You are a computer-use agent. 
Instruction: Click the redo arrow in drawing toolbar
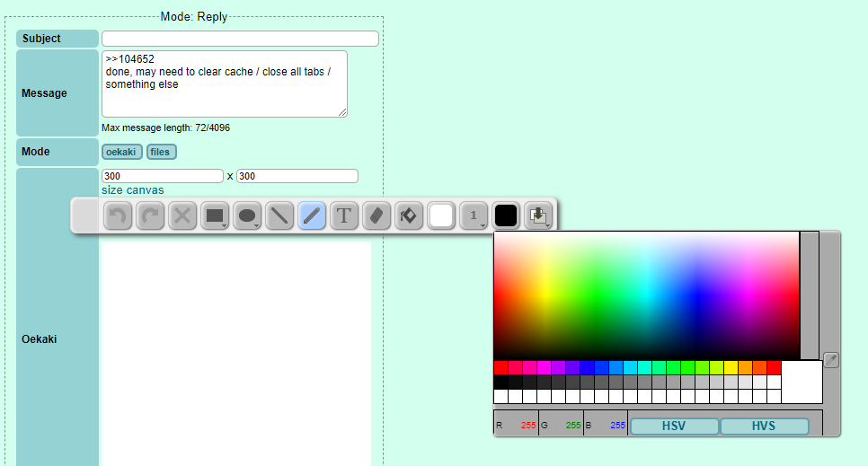point(150,215)
